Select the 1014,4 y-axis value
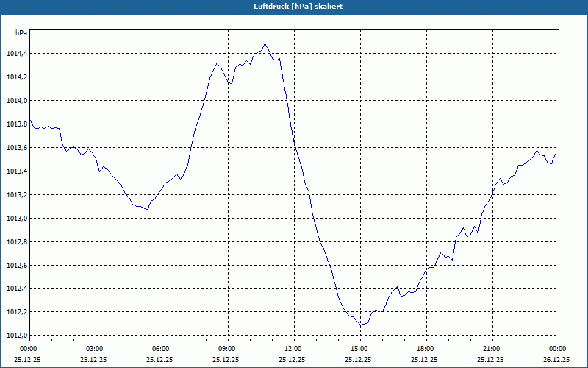Image resolution: width=588 pixels, height=368 pixels. [x=17, y=54]
